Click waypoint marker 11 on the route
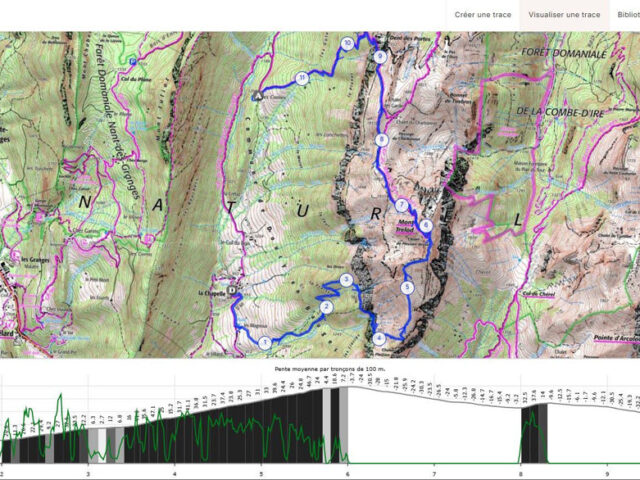640x480 pixels. coord(301,78)
